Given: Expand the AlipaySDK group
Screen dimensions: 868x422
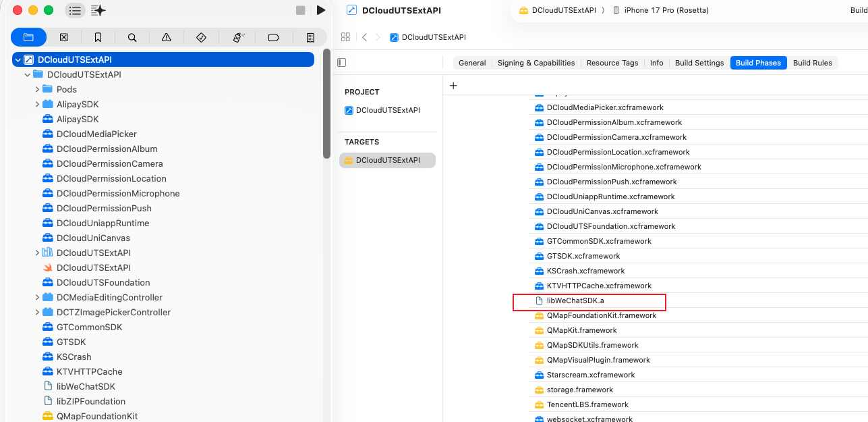Looking at the screenshot, I should coord(37,104).
